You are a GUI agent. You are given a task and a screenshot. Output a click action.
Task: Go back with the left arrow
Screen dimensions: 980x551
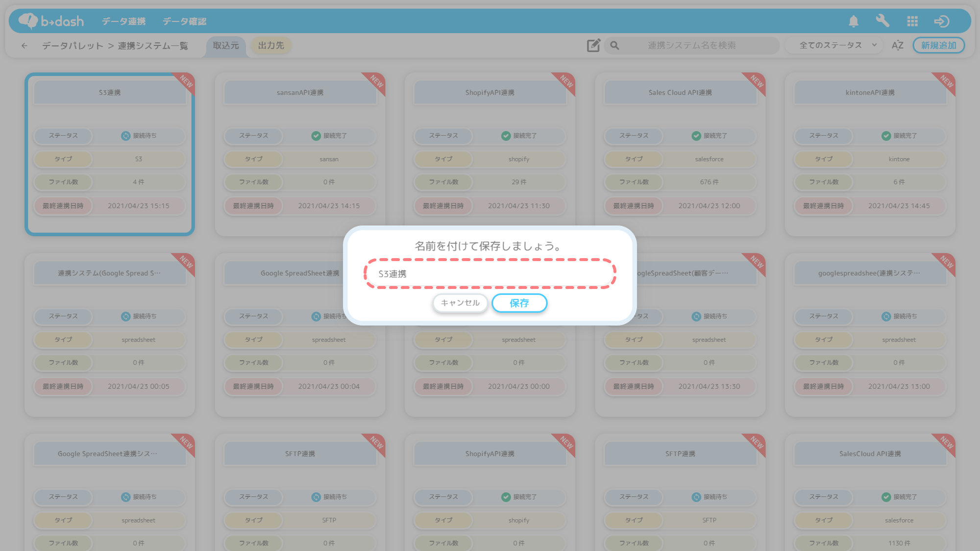click(24, 46)
